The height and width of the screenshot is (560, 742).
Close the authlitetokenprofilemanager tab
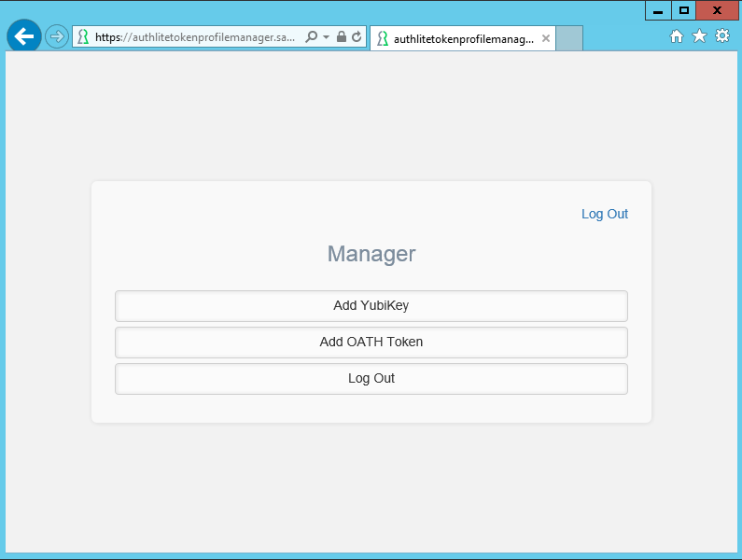click(x=546, y=38)
